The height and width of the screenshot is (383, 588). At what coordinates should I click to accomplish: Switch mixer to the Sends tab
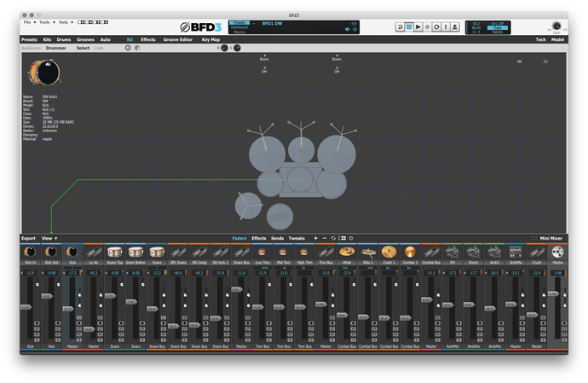click(277, 239)
